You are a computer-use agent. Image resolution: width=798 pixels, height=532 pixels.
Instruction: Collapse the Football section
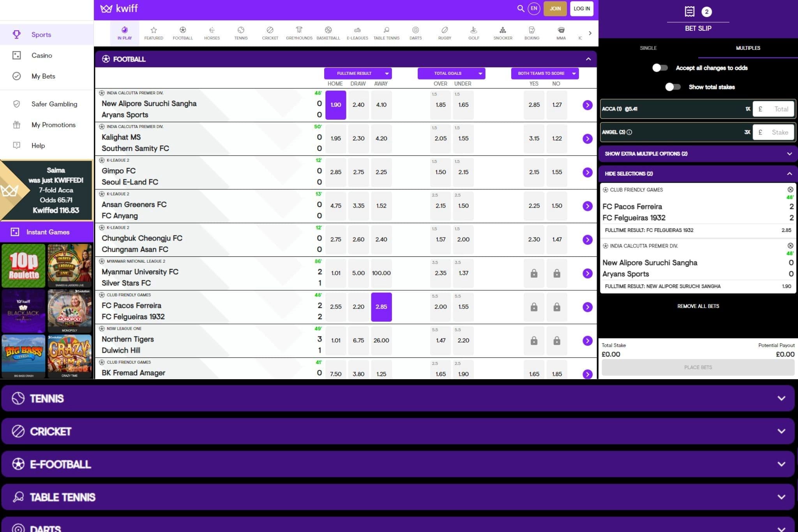[588, 59]
